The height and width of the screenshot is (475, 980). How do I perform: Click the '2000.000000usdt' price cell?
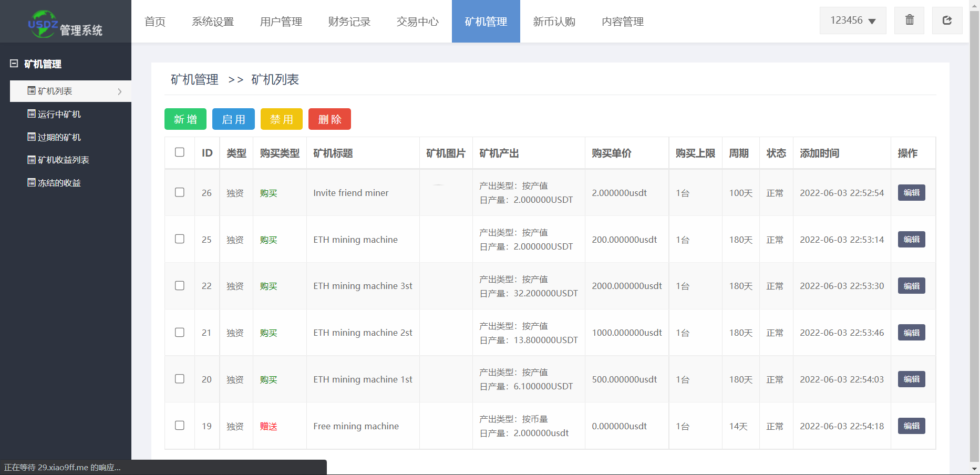[627, 286]
